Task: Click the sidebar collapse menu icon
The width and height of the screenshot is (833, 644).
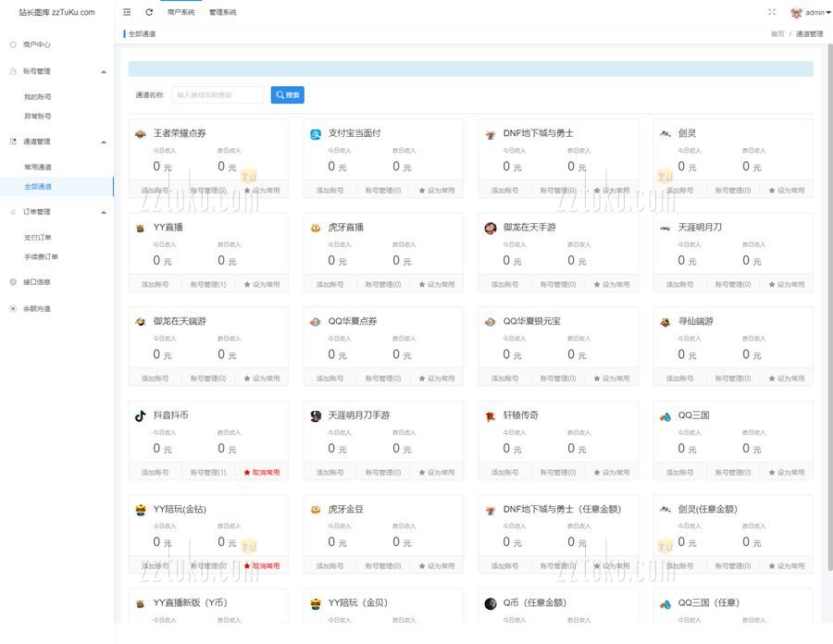Action: (127, 12)
